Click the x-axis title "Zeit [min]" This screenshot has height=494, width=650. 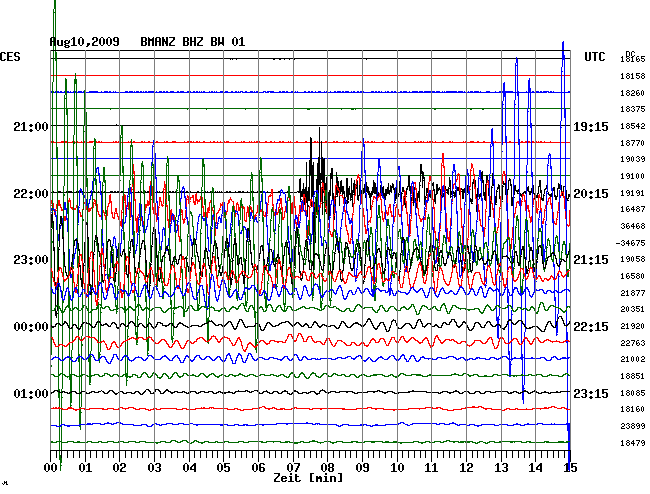click(308, 478)
